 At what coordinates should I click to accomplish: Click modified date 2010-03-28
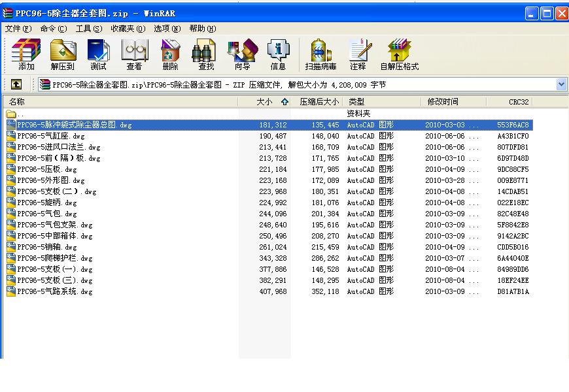pos(445,180)
